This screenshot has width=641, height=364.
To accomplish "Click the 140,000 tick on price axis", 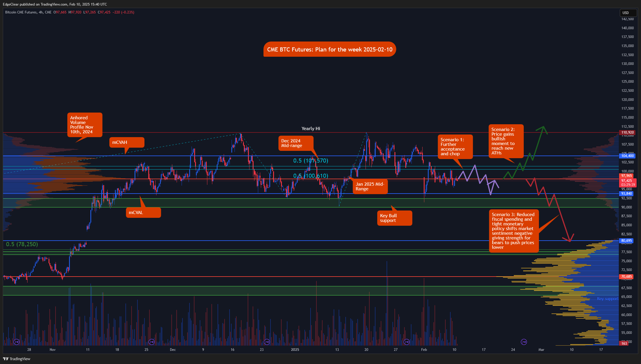I will click(x=628, y=28).
